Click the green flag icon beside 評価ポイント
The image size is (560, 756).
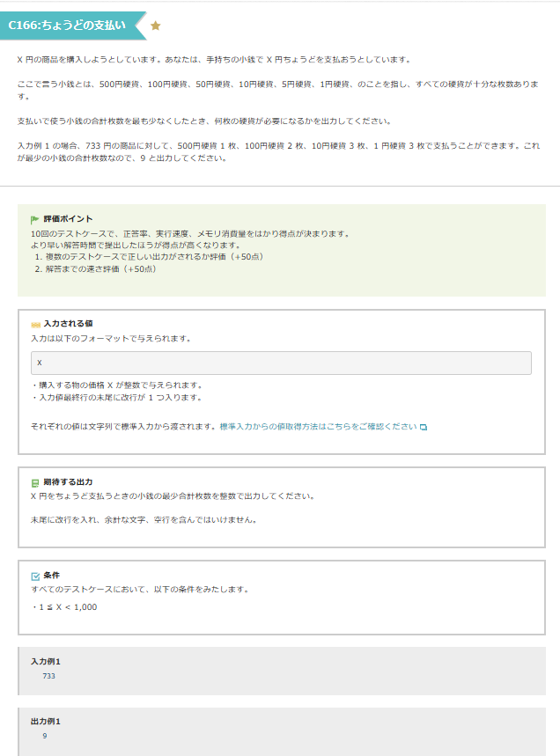(35, 219)
